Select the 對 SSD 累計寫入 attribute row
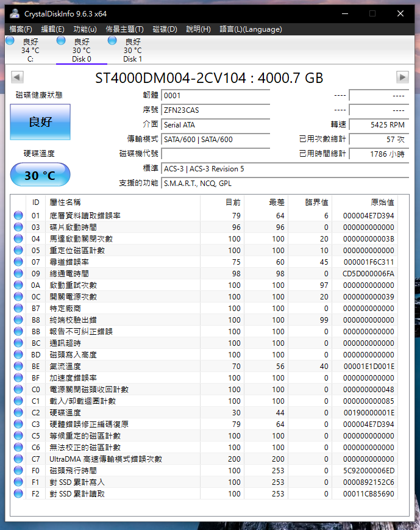This screenshot has height=530, width=420. point(205,482)
